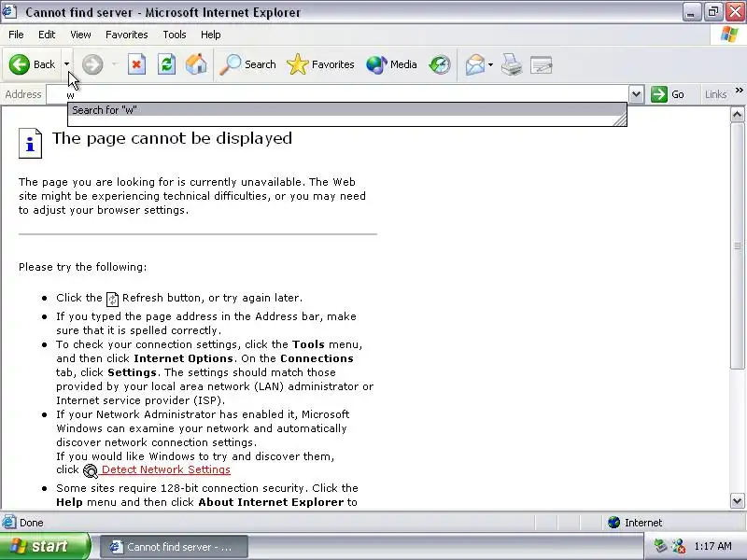This screenshot has height=560, width=747.
Task: Click the Mail envelope toolbar icon
Action: pos(475,64)
